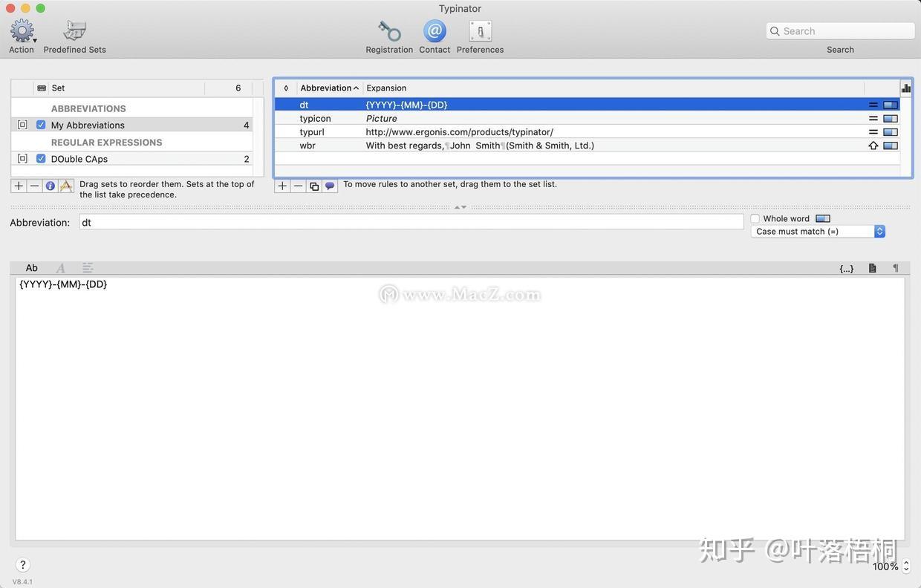Open the Case must match dropdown

tap(879, 231)
